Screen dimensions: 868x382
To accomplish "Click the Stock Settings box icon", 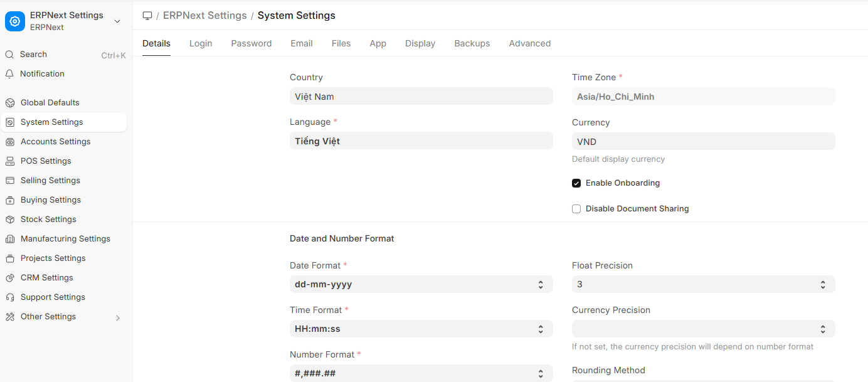I will click(x=10, y=220).
